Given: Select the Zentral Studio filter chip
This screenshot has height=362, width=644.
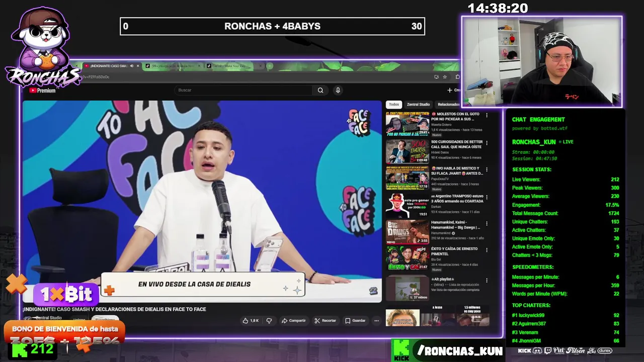Looking at the screenshot, I should pos(418,105).
